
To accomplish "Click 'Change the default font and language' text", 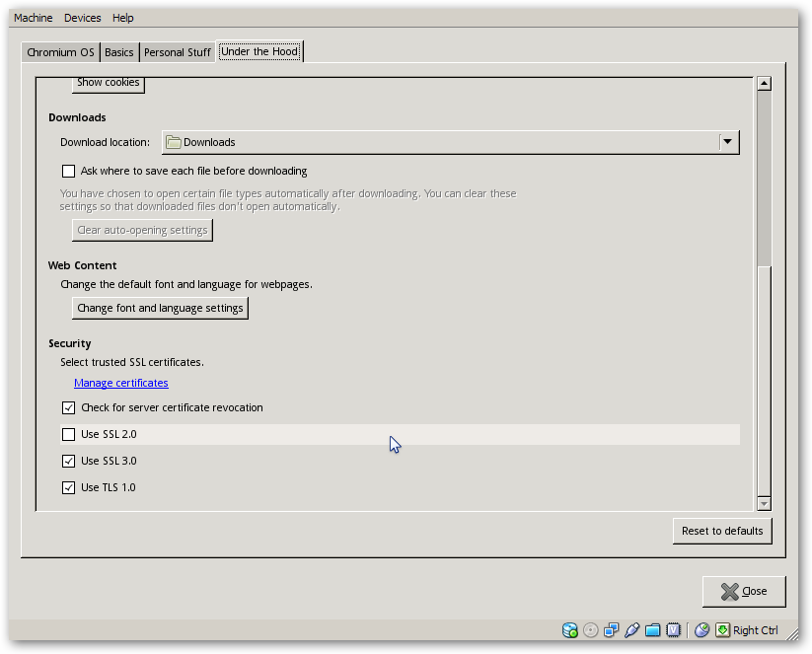I will (186, 284).
